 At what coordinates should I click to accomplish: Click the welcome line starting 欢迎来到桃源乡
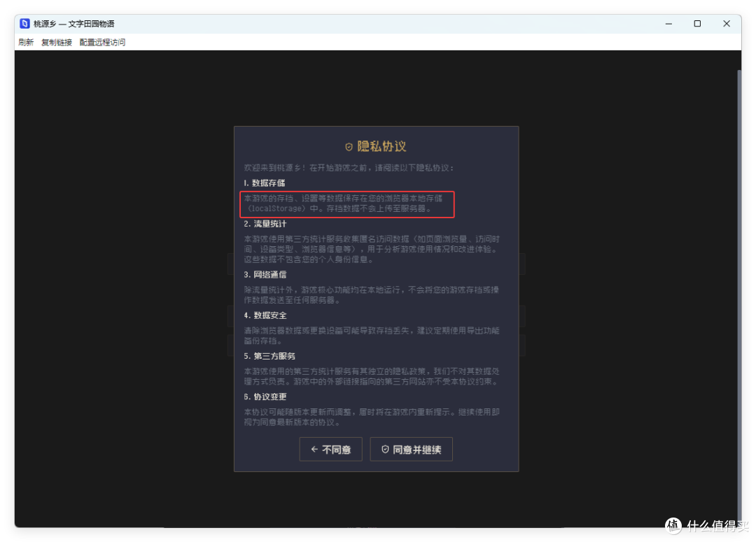click(349, 168)
